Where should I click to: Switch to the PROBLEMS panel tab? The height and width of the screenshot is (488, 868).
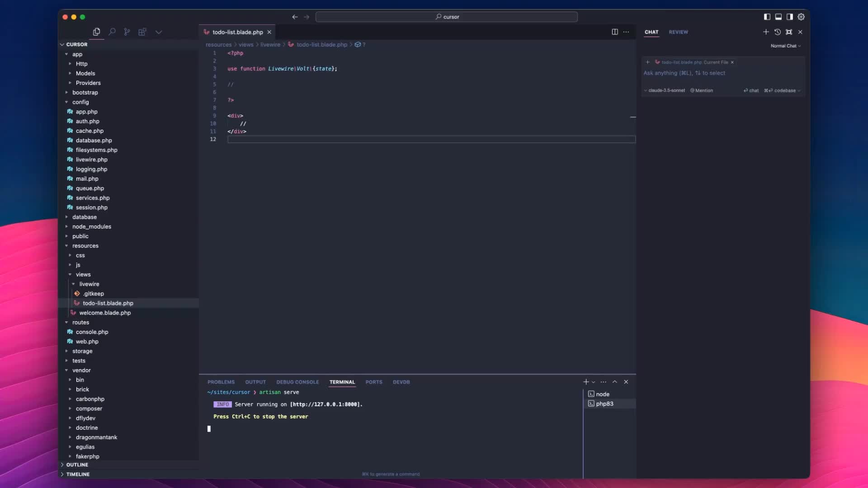(x=221, y=382)
